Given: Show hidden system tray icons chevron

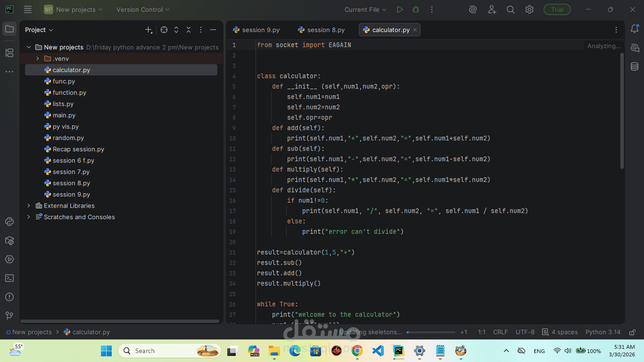Looking at the screenshot, I should 506,351.
